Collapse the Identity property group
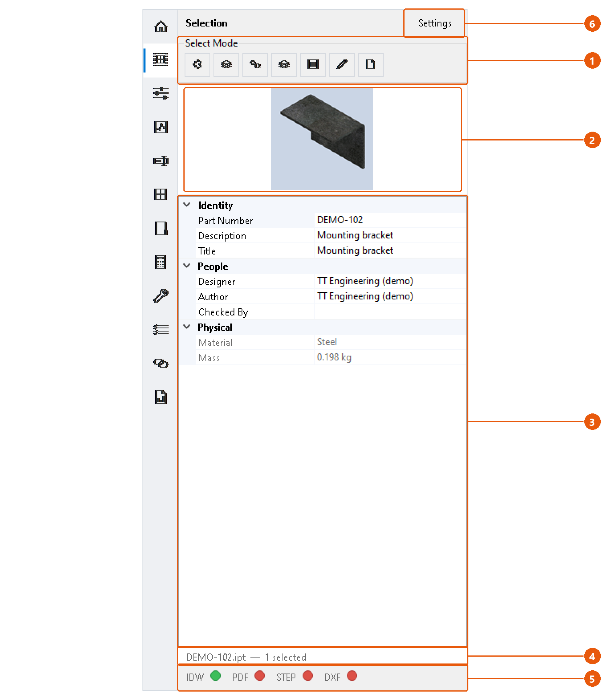 coord(187,205)
